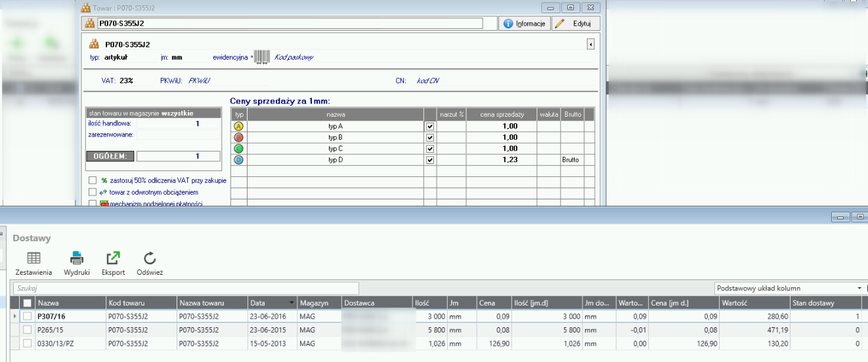The height and width of the screenshot is (362, 868).
Task: Click the barcode icon next to Kod paskowy
Action: [261, 57]
